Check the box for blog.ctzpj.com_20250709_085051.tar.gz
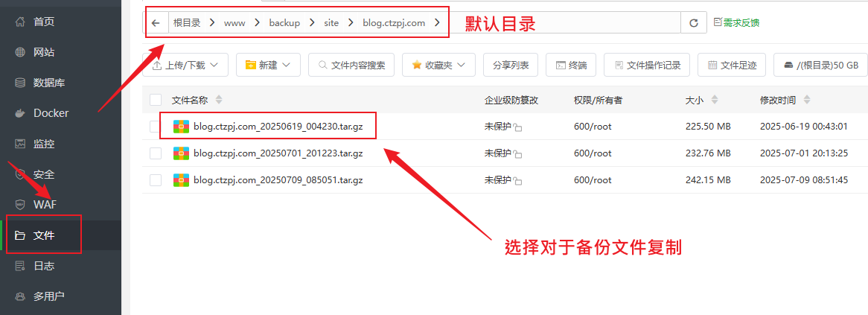Screen dimensions: 868x315 point(156,180)
